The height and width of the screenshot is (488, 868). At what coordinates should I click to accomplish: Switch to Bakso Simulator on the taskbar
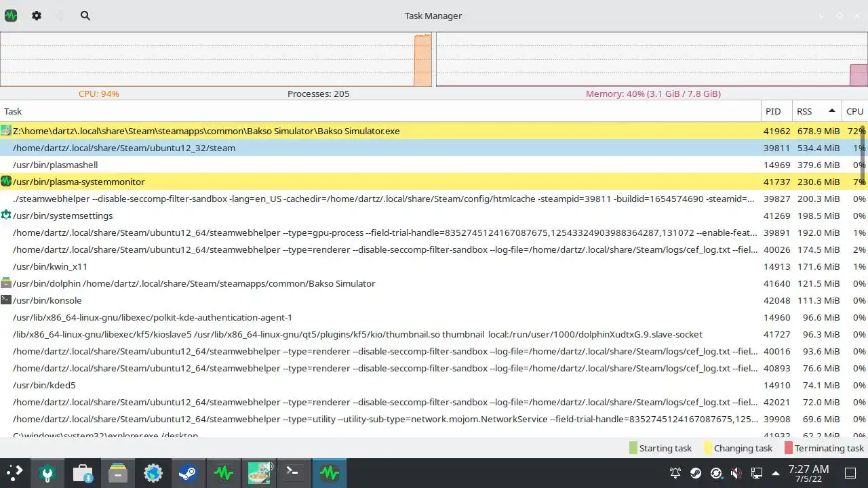[259, 472]
